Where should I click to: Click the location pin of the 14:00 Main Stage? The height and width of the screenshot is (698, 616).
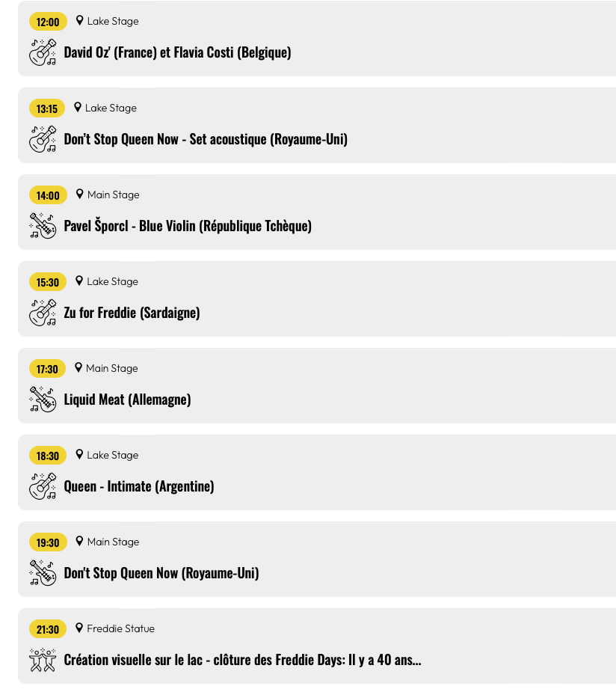click(x=79, y=194)
